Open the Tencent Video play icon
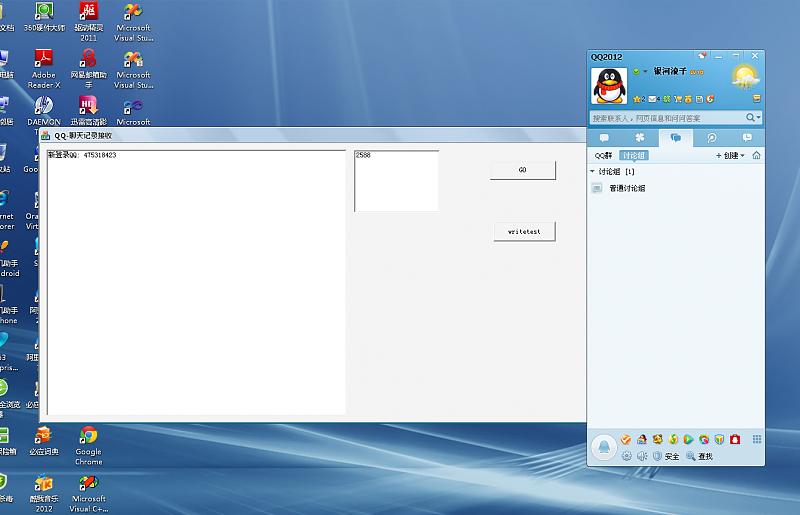The width and height of the screenshot is (800, 515). tap(688, 439)
